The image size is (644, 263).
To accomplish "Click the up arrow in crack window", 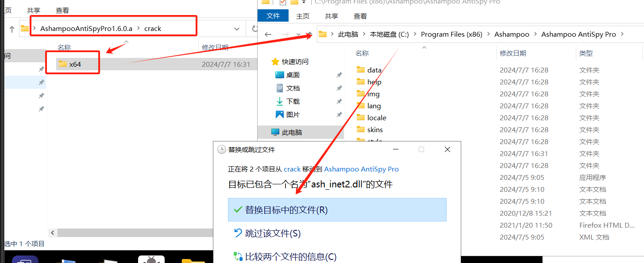I will tap(11, 29).
